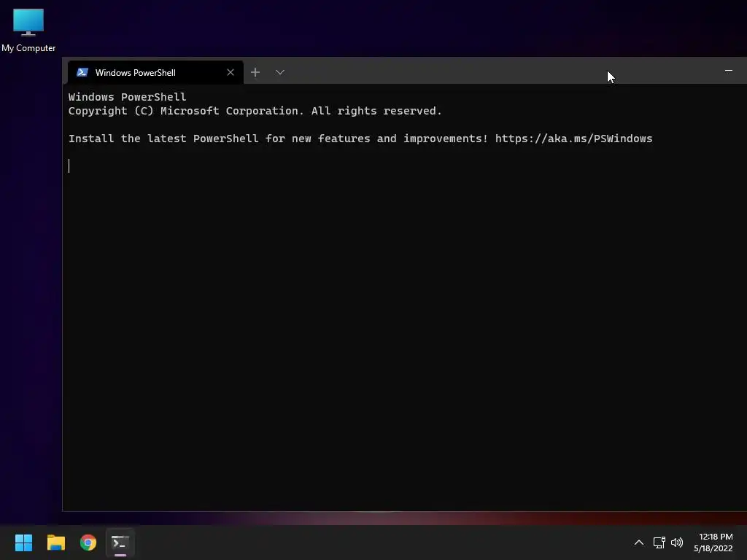Click the 'Install the latest PowerShell' text
This screenshot has width=747, height=560.
click(x=163, y=139)
